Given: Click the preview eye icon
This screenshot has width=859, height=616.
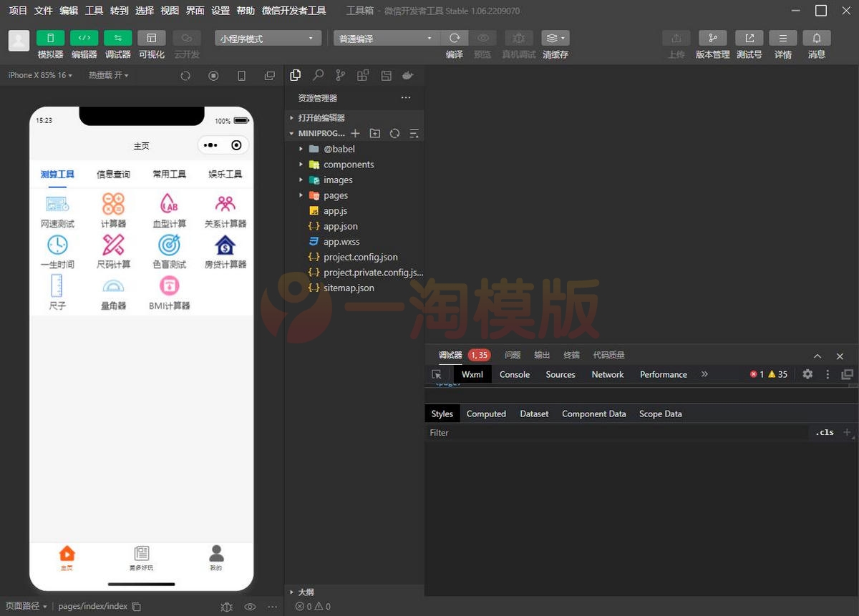Looking at the screenshot, I should tap(483, 38).
